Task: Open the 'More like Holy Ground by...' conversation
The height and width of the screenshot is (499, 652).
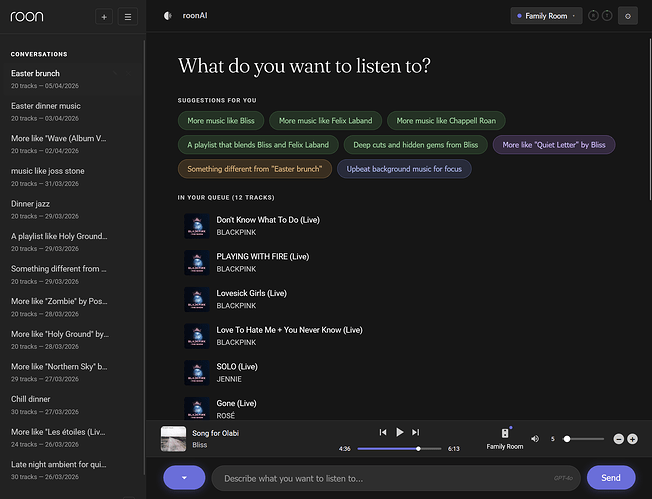Action: pyautogui.click(x=72, y=340)
